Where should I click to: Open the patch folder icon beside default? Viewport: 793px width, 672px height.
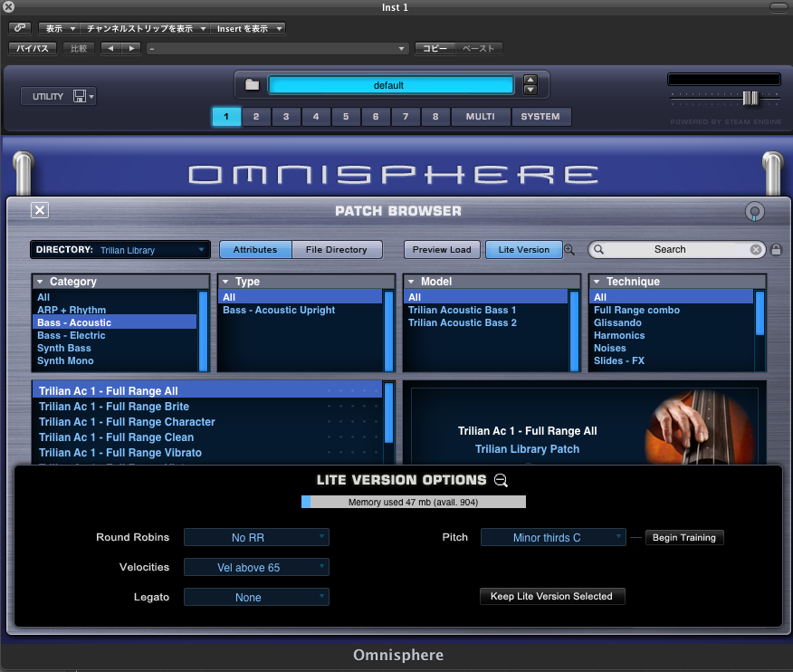pos(252,84)
